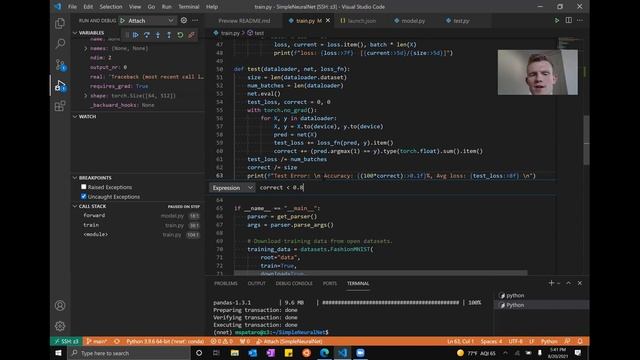The height and width of the screenshot is (360, 640).
Task: Open notifications bell in status bar
Action: click(x=580, y=341)
